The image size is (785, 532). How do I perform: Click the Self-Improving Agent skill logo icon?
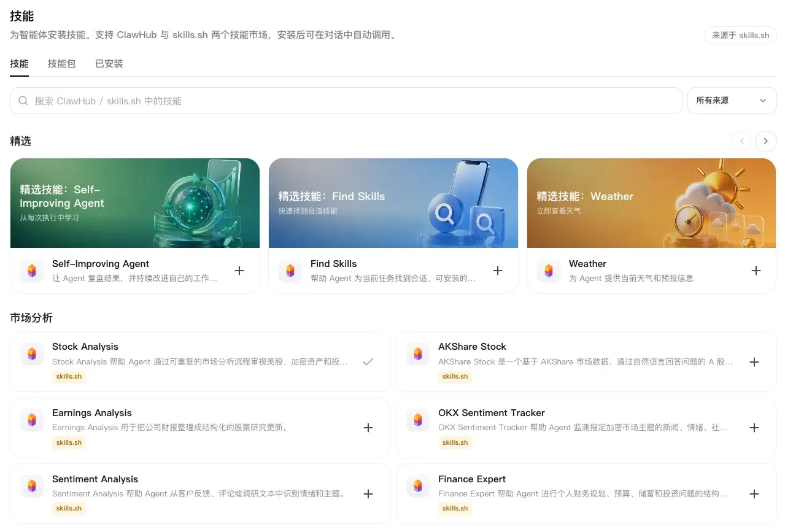32,271
